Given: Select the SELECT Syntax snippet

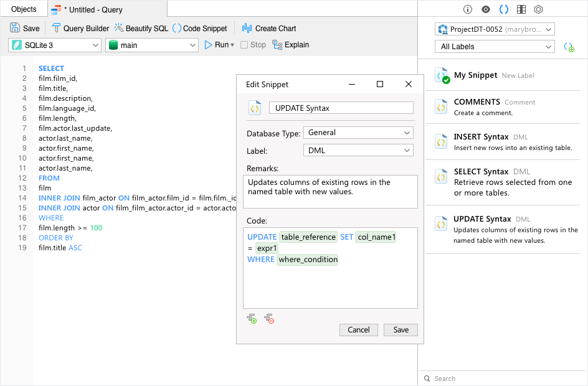Looking at the screenshot, I should 503,182.
